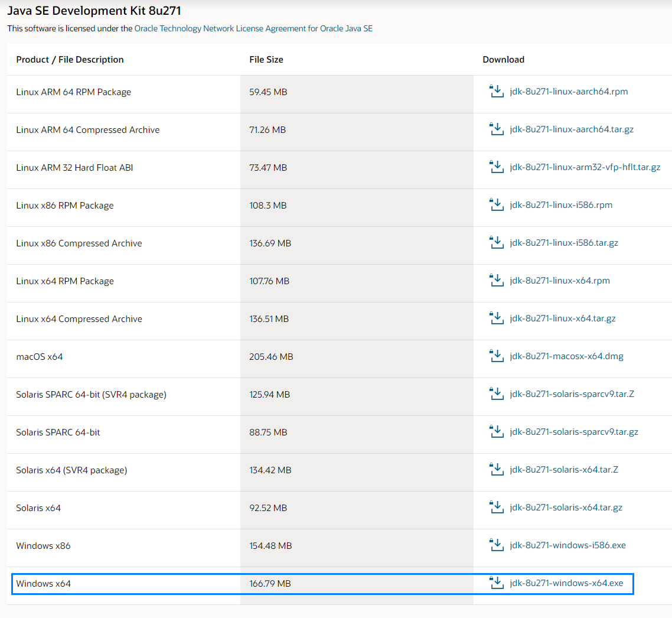Download jdk-8u271-windows-i586.exe link
This screenshot has height=618, width=672.
(568, 545)
